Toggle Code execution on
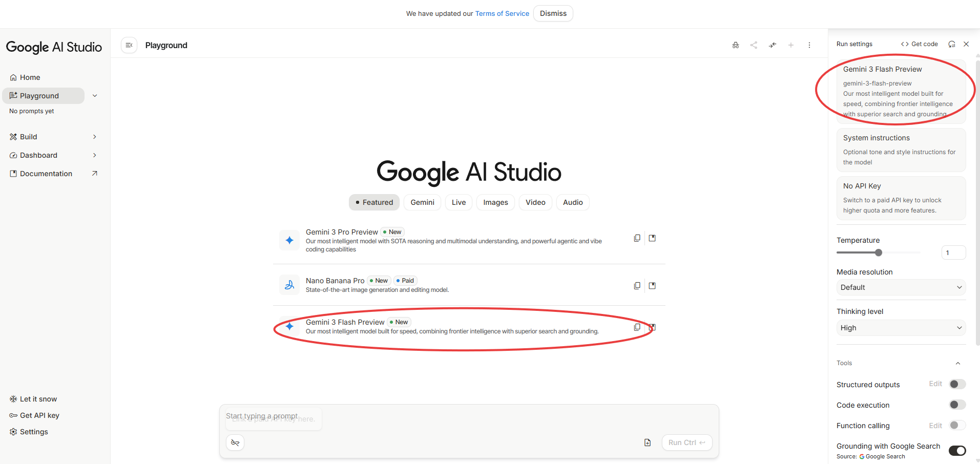The height and width of the screenshot is (464, 980). coord(957,405)
